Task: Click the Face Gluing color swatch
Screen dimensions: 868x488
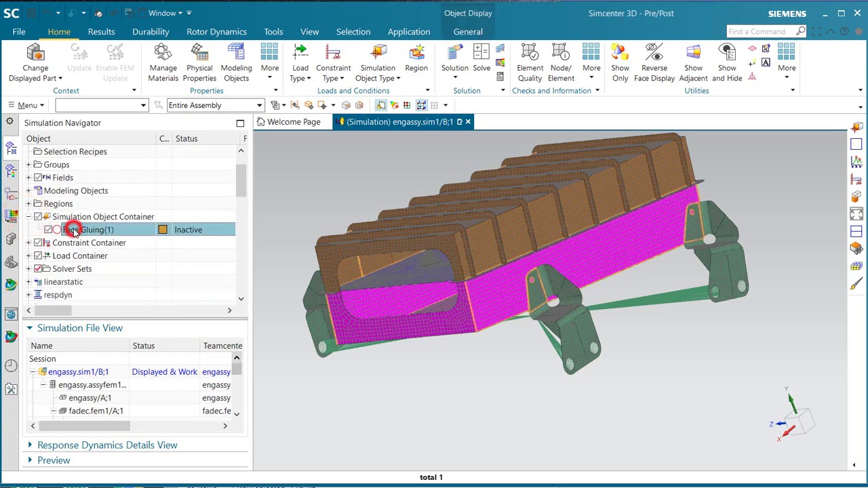Action: tap(163, 230)
